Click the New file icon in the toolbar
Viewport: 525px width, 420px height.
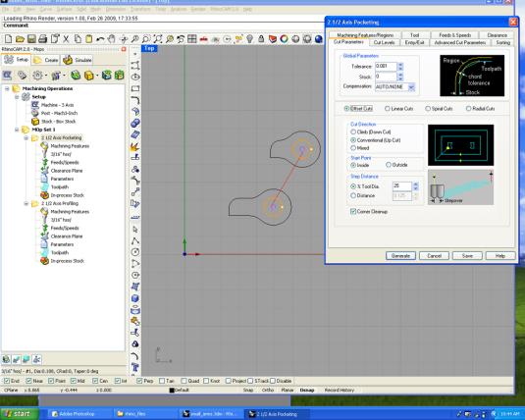click(8, 39)
